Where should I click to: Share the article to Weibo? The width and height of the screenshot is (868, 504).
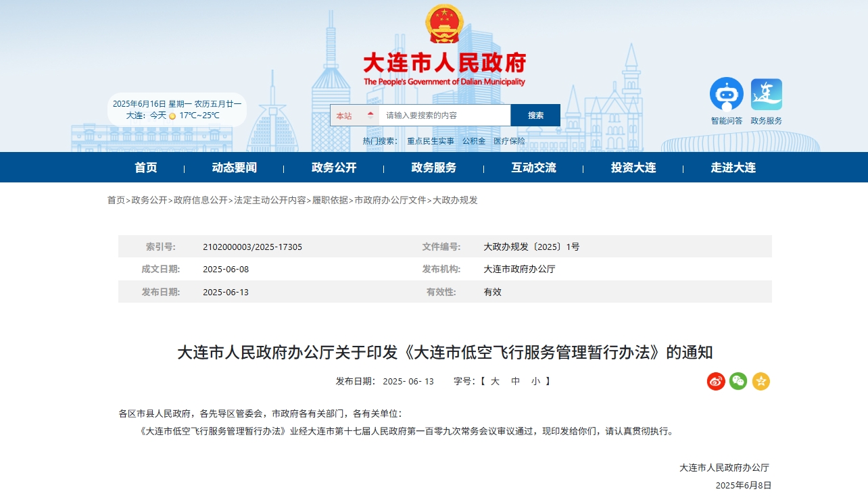pyautogui.click(x=716, y=381)
